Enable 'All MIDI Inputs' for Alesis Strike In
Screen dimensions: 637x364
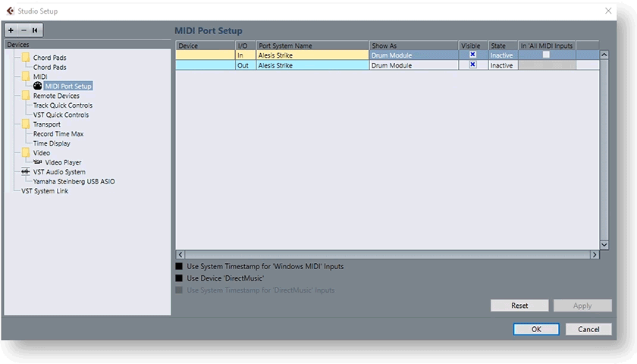point(545,55)
